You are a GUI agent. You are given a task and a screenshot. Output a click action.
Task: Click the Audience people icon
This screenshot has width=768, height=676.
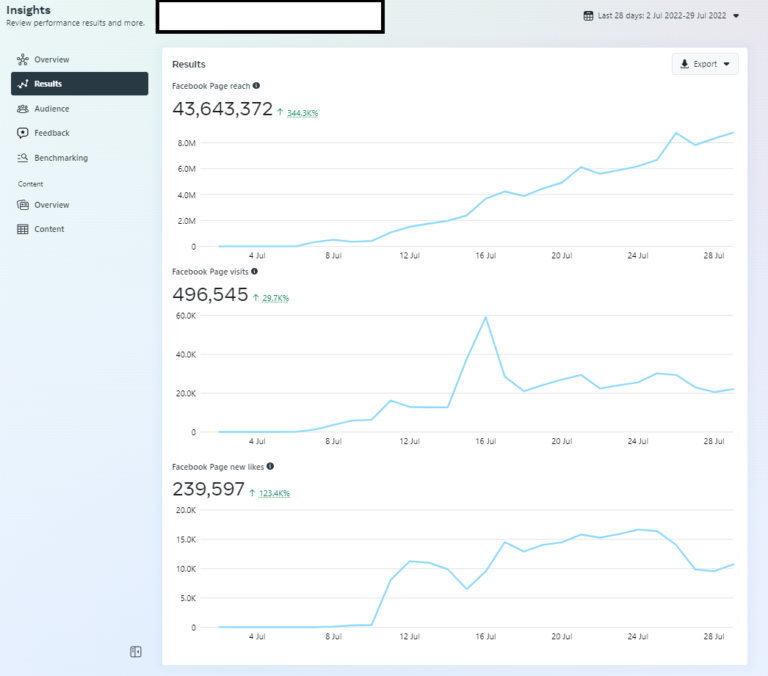click(x=23, y=109)
